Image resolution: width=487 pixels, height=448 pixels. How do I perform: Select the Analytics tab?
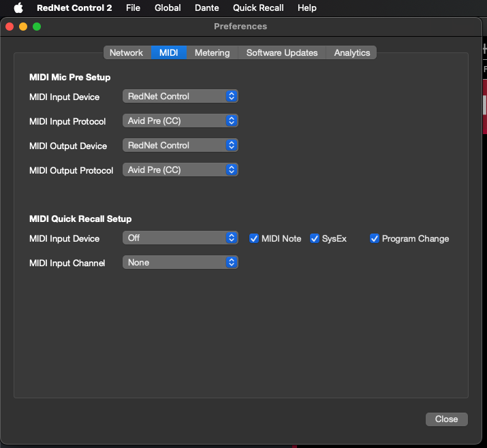point(352,52)
